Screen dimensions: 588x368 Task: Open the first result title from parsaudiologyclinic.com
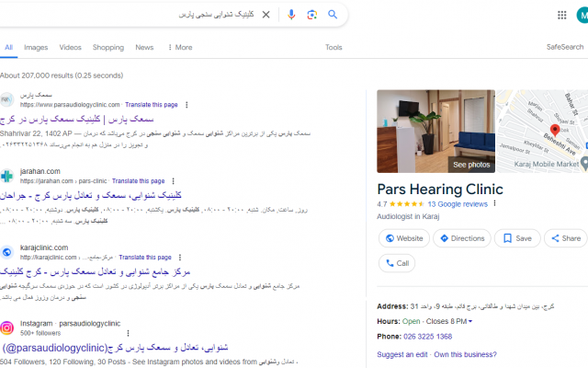pyautogui.click(x=77, y=120)
